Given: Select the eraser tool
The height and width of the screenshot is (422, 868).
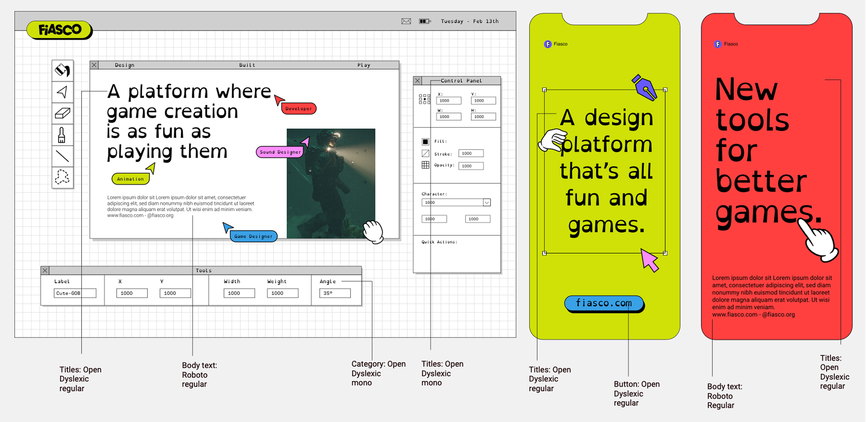Looking at the screenshot, I should (x=62, y=113).
